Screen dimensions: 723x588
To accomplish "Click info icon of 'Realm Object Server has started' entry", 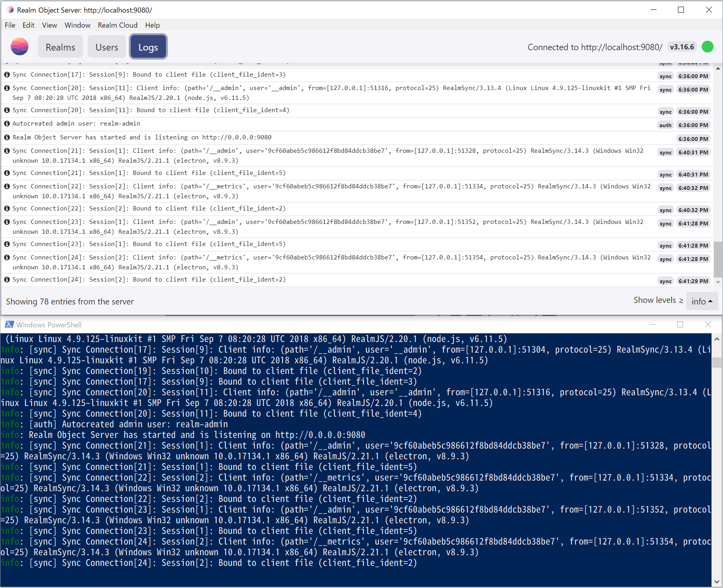I will 7,137.
